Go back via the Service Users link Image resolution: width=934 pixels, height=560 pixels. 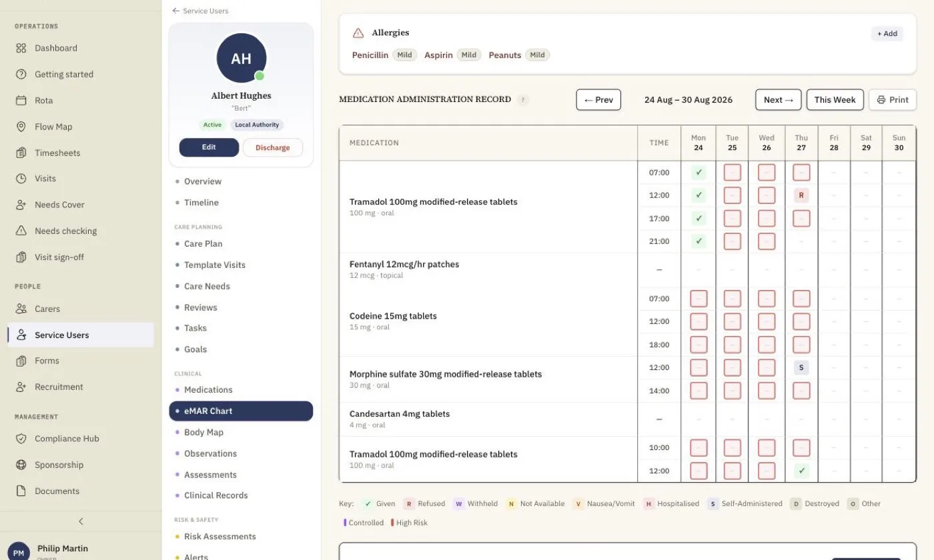tap(200, 11)
